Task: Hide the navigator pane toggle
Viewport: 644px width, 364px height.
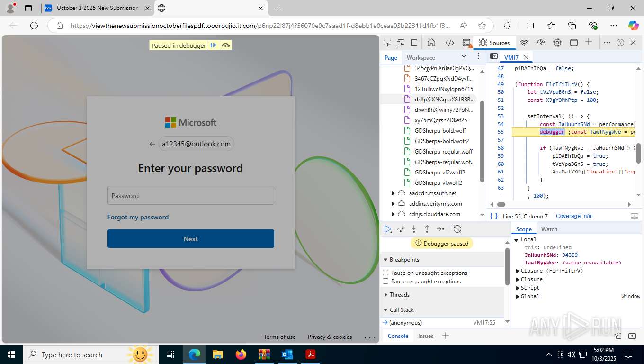Action: point(493,56)
